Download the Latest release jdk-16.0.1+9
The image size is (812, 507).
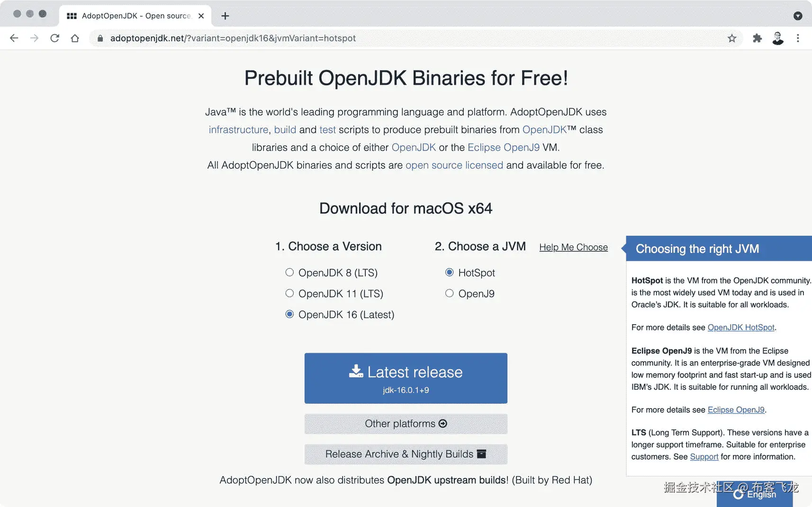(406, 378)
